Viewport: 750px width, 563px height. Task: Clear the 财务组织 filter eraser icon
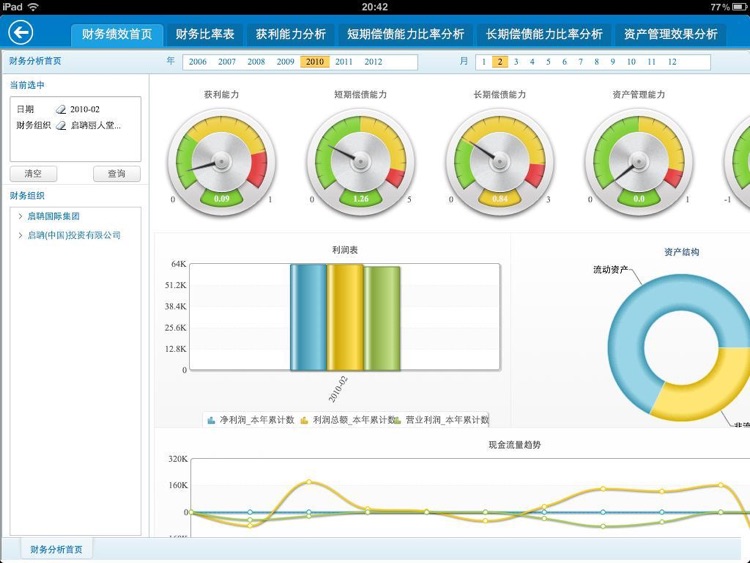[61, 126]
